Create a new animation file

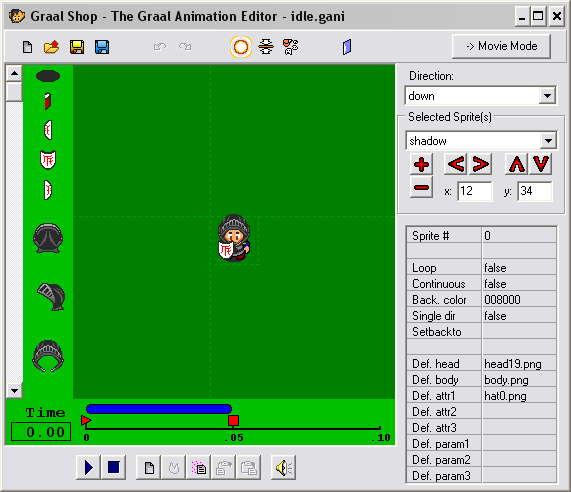tap(27, 47)
